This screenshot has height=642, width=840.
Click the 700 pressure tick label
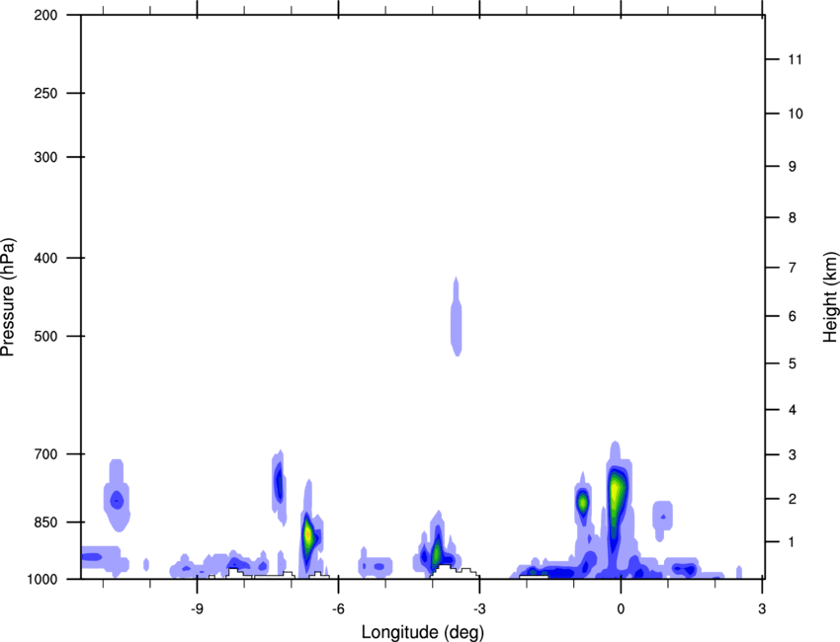coord(45,454)
